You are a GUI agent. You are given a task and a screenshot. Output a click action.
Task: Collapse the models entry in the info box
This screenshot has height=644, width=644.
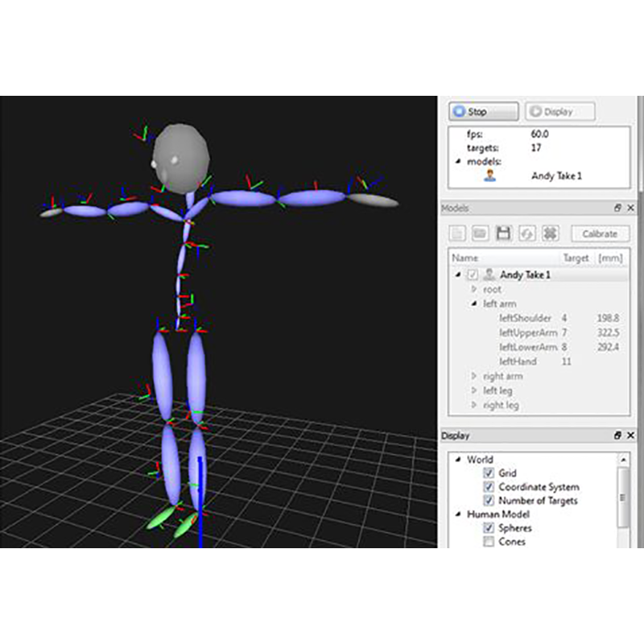[x=458, y=161]
